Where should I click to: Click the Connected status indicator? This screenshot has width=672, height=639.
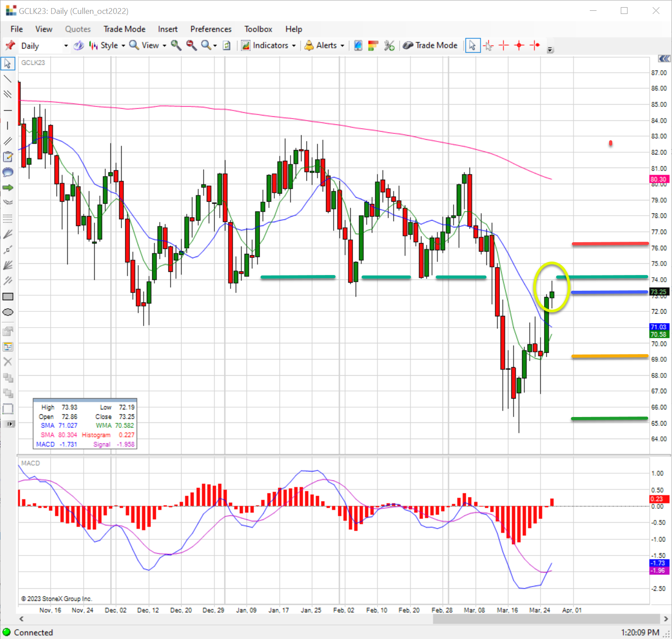[x=33, y=632]
